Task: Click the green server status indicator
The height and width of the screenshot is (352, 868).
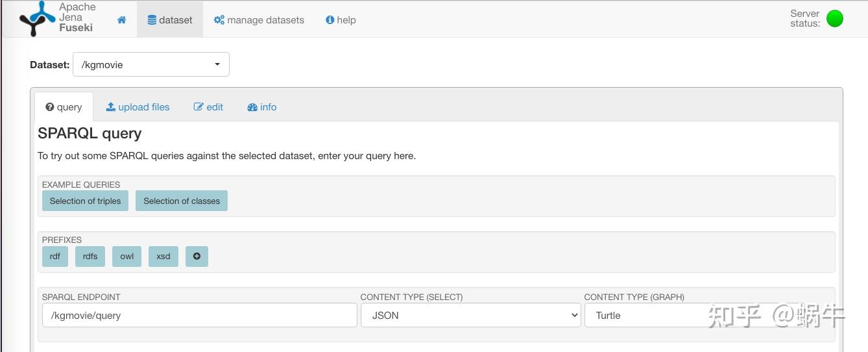Action: [x=834, y=19]
